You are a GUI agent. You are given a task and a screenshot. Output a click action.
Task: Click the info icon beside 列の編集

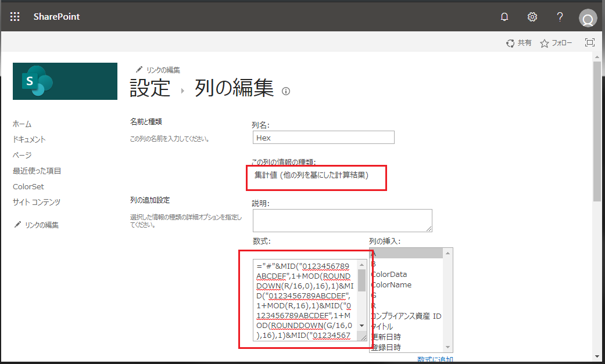coord(286,91)
